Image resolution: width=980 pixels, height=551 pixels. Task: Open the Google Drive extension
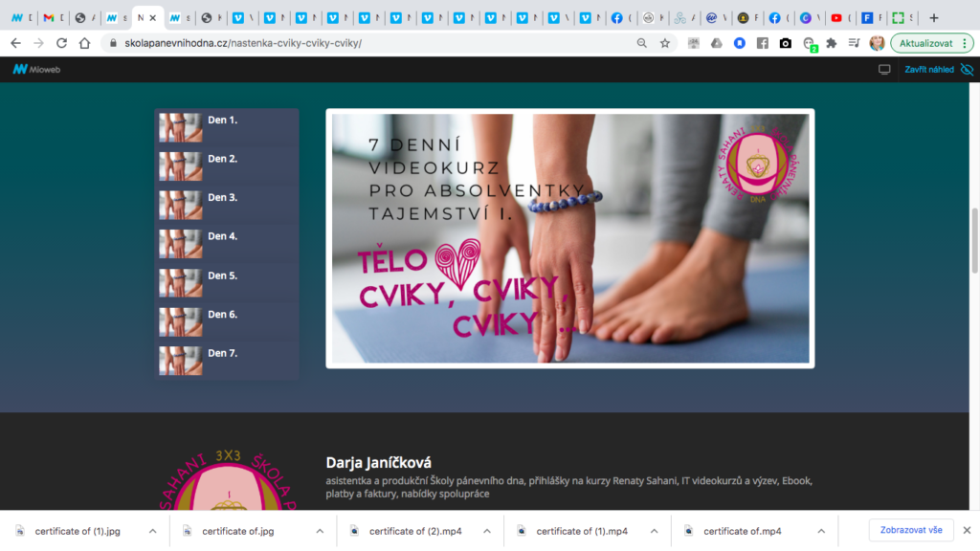[716, 43]
